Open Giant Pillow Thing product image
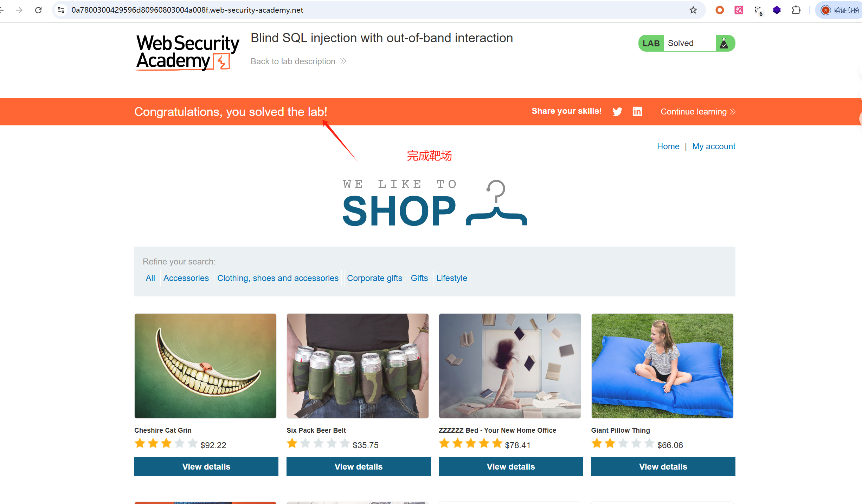 (x=662, y=366)
